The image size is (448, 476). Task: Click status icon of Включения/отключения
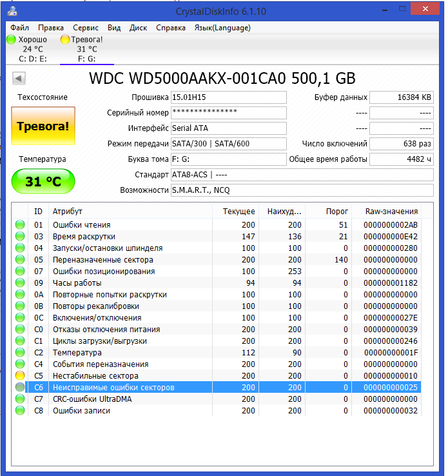(20, 317)
